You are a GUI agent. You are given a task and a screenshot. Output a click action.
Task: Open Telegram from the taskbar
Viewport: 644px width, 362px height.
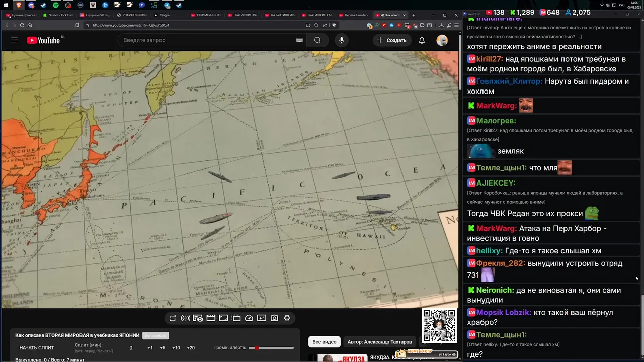[167, 5]
